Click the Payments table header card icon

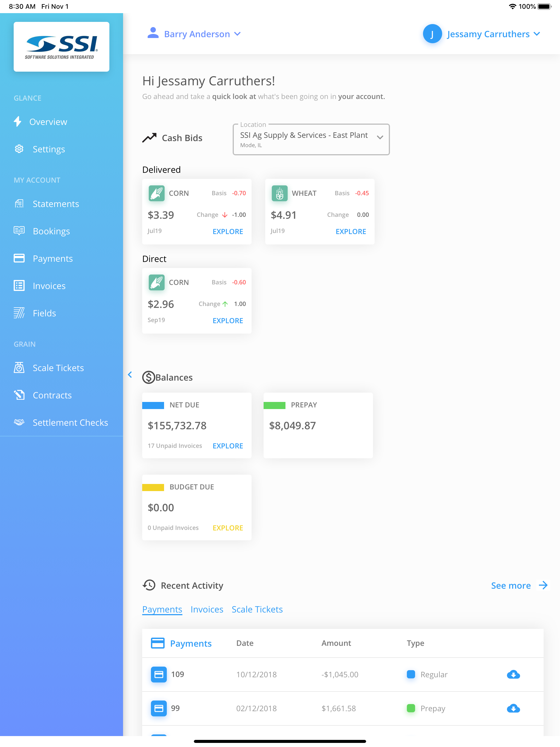coord(158,643)
